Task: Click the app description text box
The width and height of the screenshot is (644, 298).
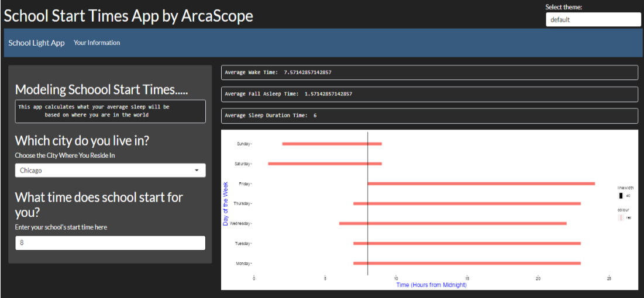Action: (x=110, y=111)
